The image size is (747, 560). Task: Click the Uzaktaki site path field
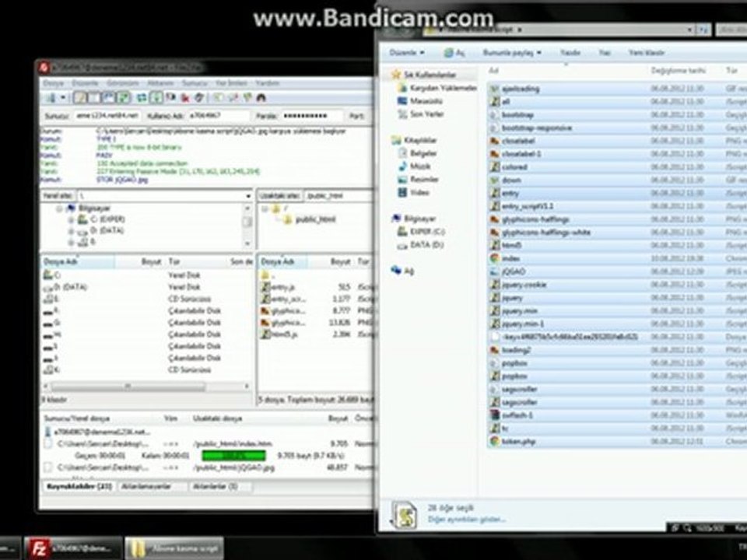pyautogui.click(x=338, y=196)
